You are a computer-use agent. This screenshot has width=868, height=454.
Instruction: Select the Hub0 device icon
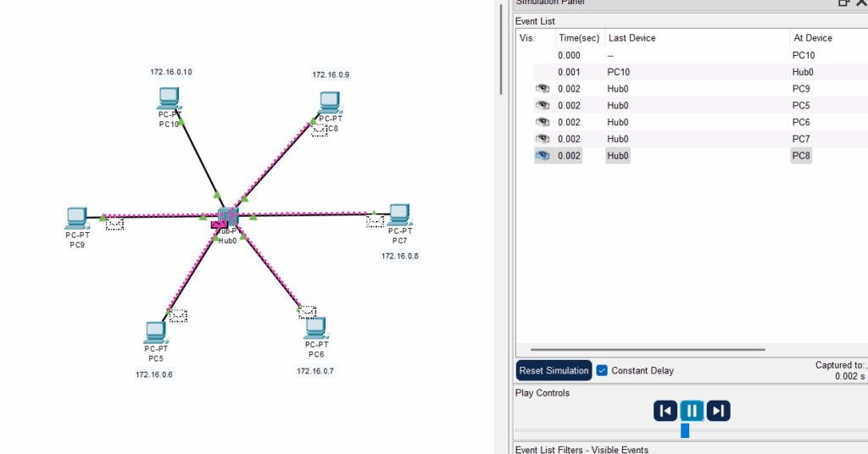(x=227, y=216)
